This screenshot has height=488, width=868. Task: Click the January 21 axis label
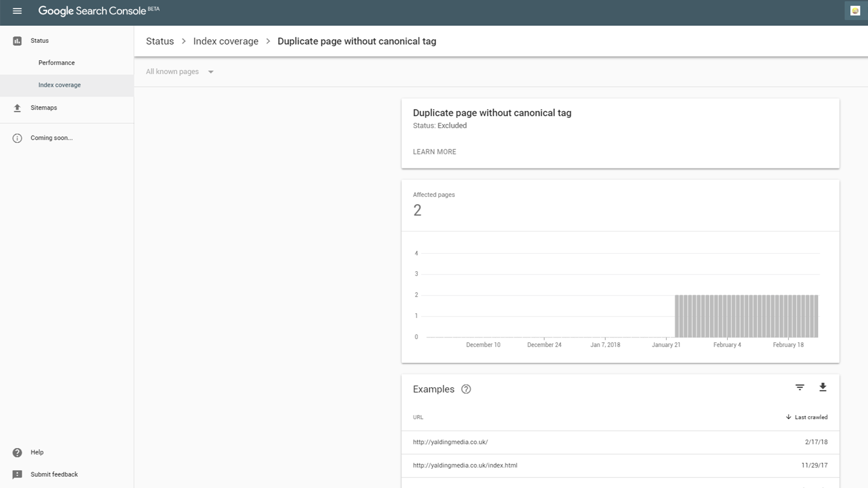click(x=666, y=345)
